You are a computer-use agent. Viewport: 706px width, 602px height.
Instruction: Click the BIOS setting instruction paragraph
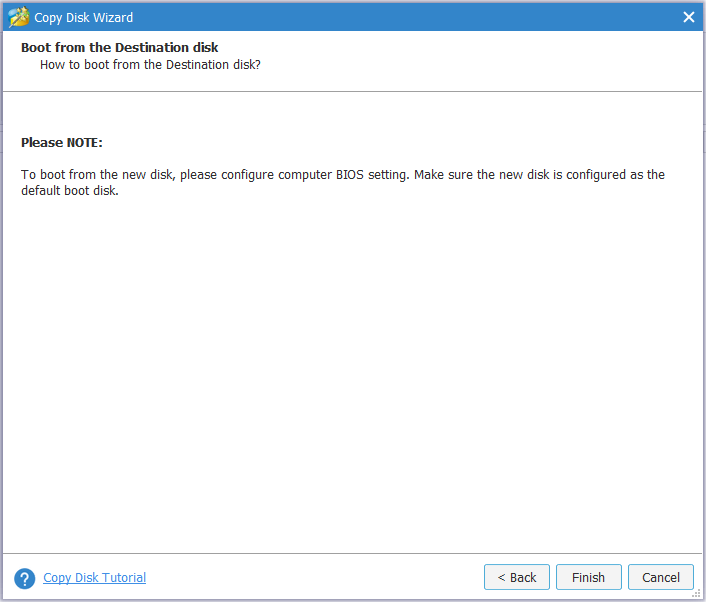tap(343, 182)
